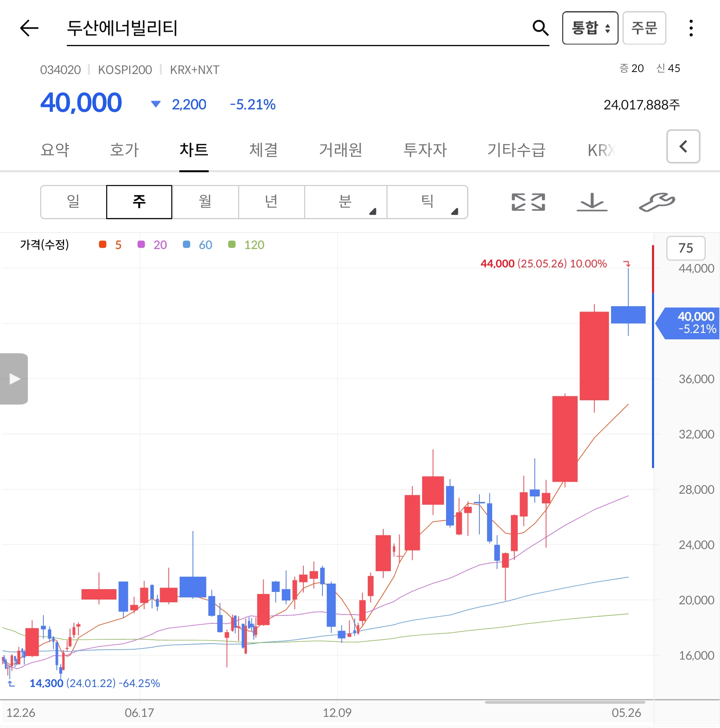Click the 신 45 credit indicator
720x728 pixels.
(x=668, y=68)
